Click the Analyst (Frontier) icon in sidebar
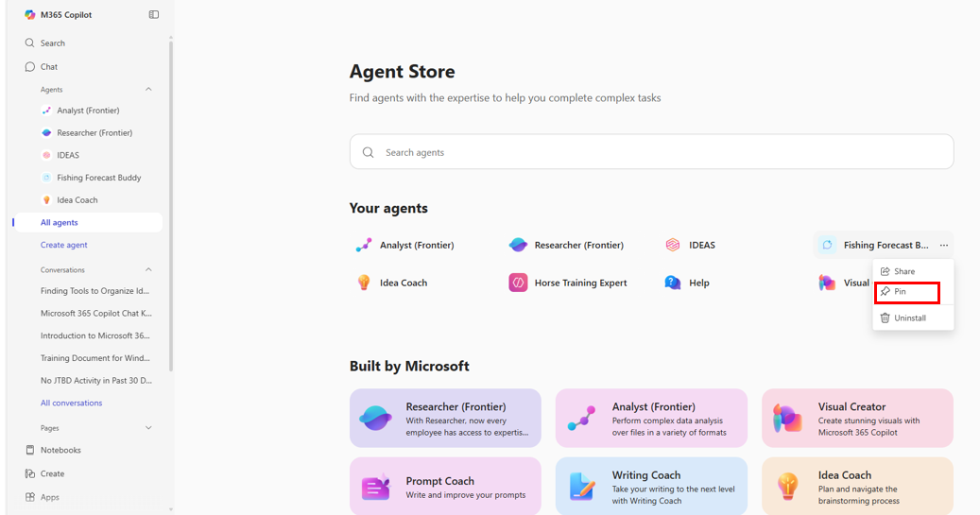This screenshot has height=515, width=980. [x=46, y=111]
